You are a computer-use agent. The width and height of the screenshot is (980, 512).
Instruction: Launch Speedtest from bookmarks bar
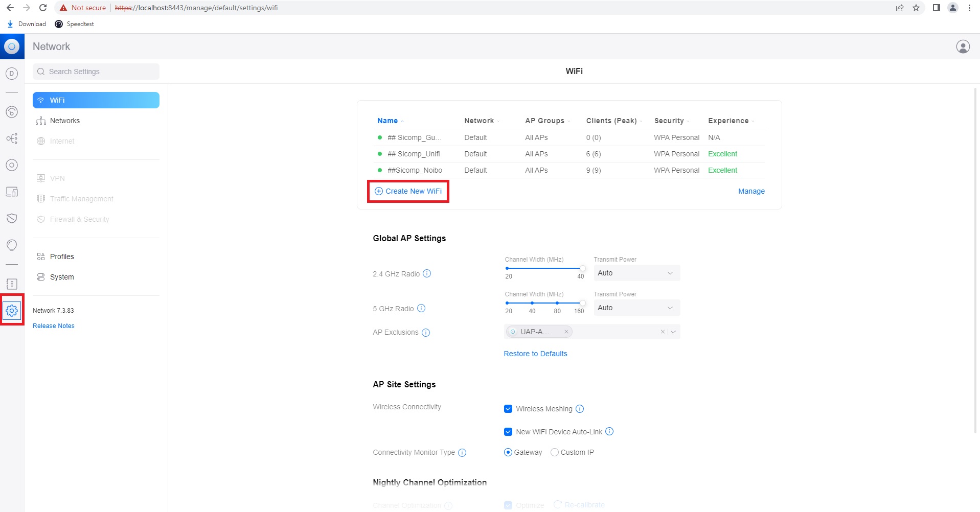coord(74,24)
